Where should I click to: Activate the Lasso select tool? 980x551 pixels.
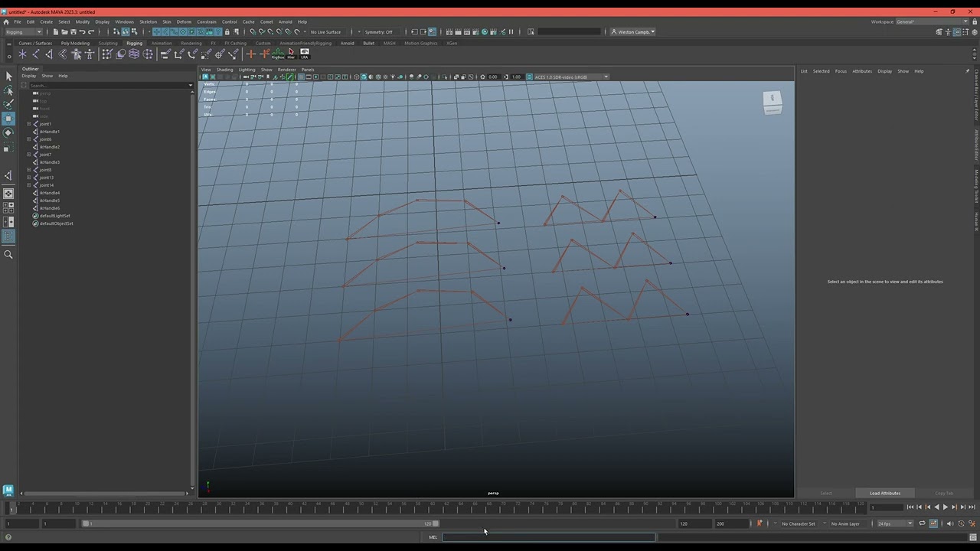8,90
